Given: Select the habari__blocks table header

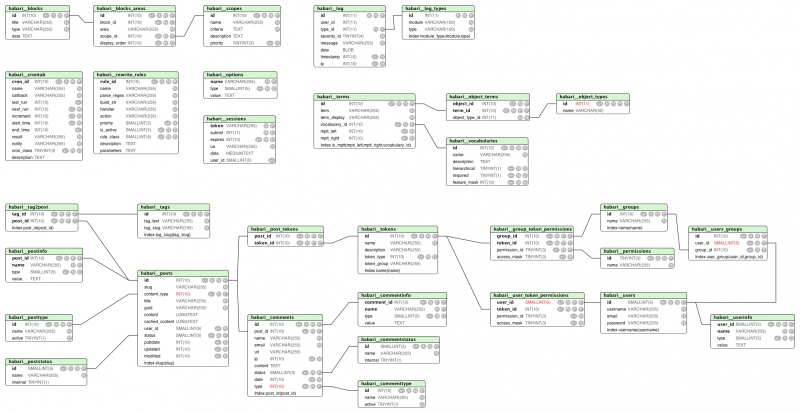Looking at the screenshot, I should [38, 9].
